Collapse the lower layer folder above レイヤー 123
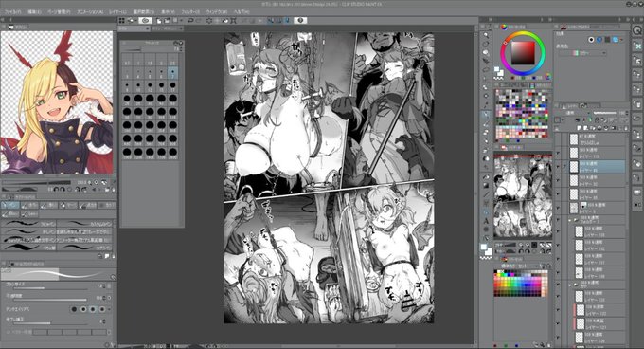Image resolution: width=644 pixels, height=349 pixels. point(570,285)
